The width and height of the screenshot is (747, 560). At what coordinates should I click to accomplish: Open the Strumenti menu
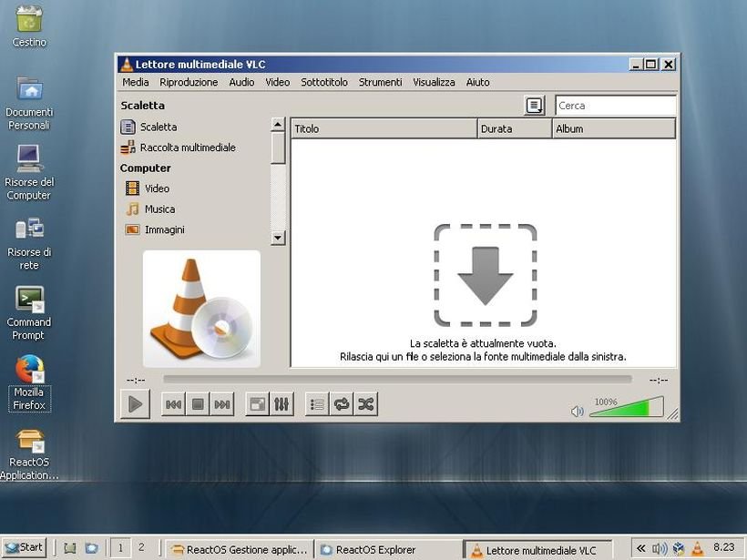(380, 82)
